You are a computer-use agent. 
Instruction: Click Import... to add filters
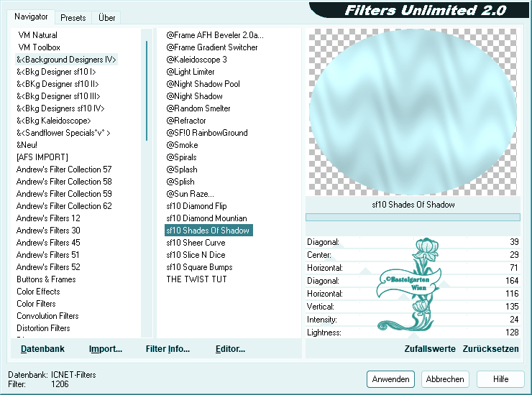[x=106, y=349]
